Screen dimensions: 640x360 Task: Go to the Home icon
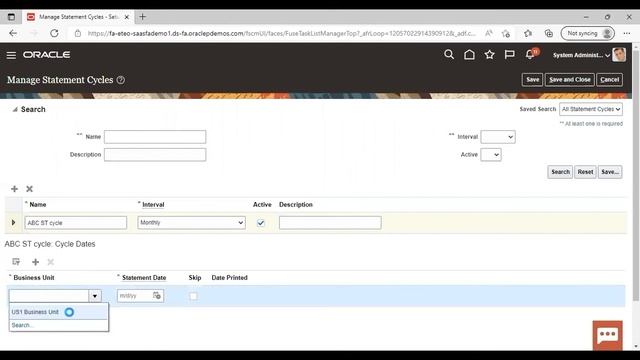point(469,54)
